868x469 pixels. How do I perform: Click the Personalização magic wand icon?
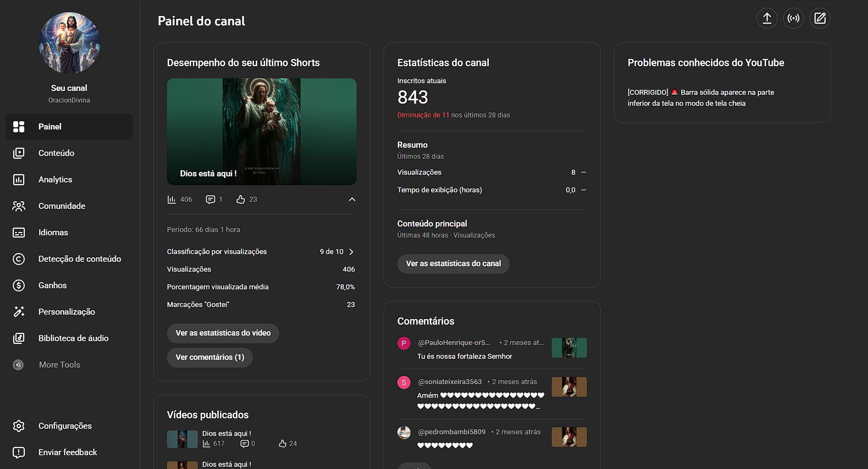point(19,312)
